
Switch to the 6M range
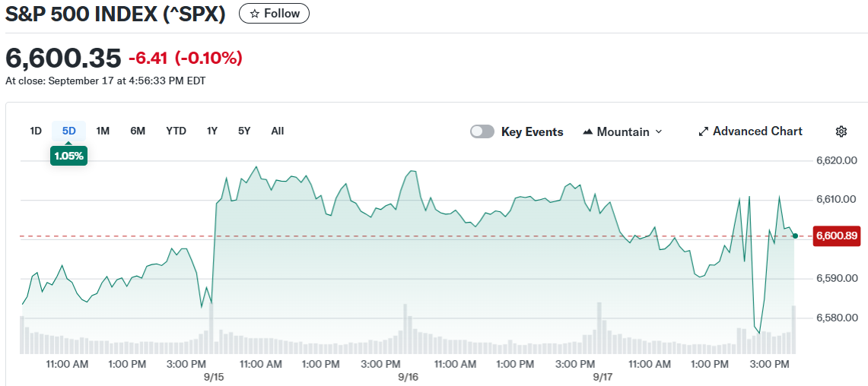coord(138,131)
